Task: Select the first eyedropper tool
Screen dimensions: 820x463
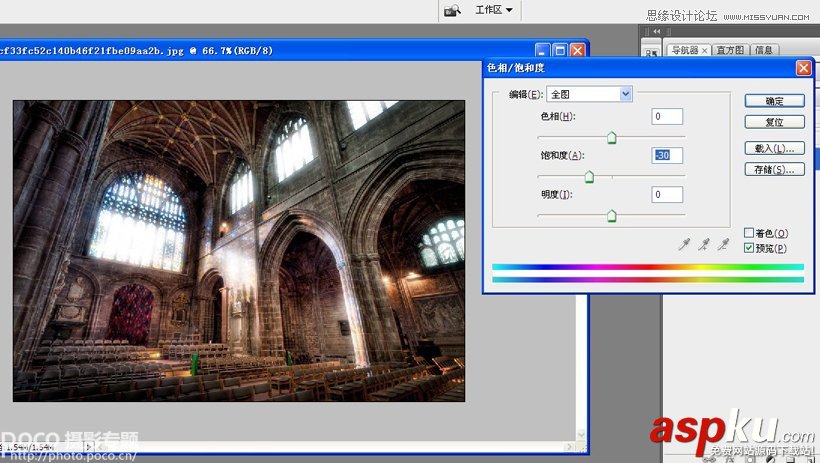Action: 684,244
